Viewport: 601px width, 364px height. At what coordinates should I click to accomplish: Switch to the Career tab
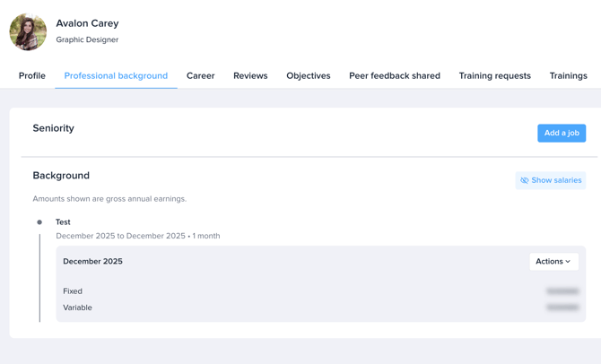[200, 76]
